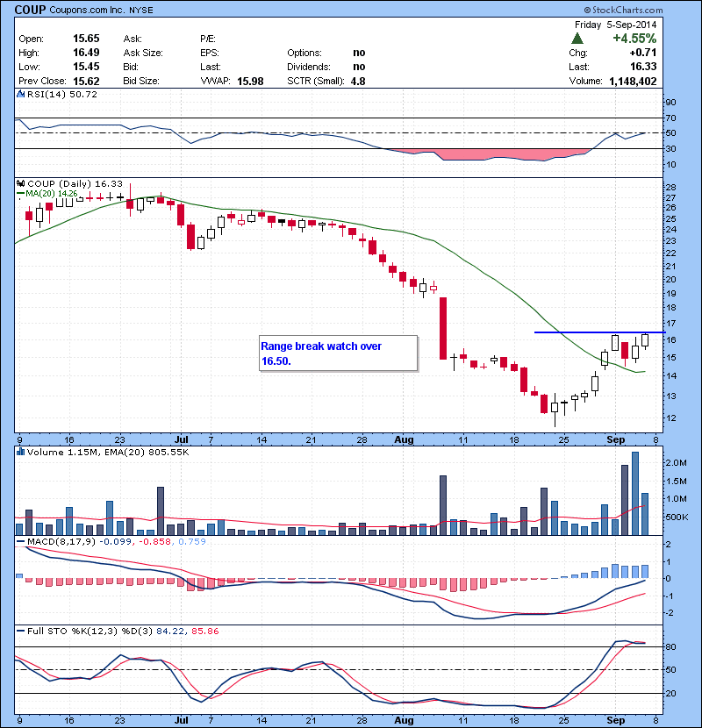Click the MACD value -0.858
702x728 pixels.
tap(155, 541)
